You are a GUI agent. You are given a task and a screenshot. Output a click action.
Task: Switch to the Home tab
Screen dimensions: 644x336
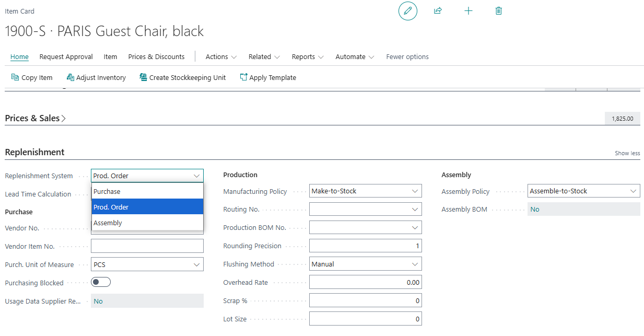pyautogui.click(x=19, y=57)
